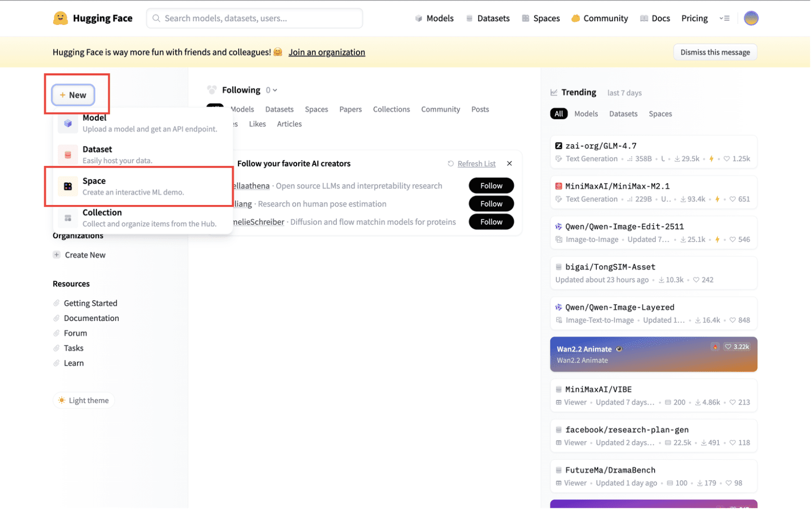The width and height of the screenshot is (812, 515).
Task: Open the New creation dropdown button
Action: [73, 95]
